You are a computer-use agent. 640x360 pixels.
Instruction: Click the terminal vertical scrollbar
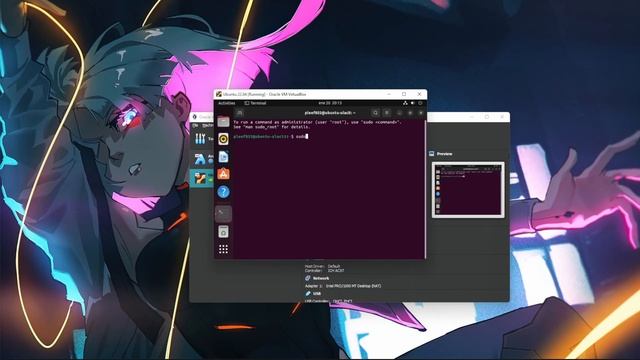point(424,189)
